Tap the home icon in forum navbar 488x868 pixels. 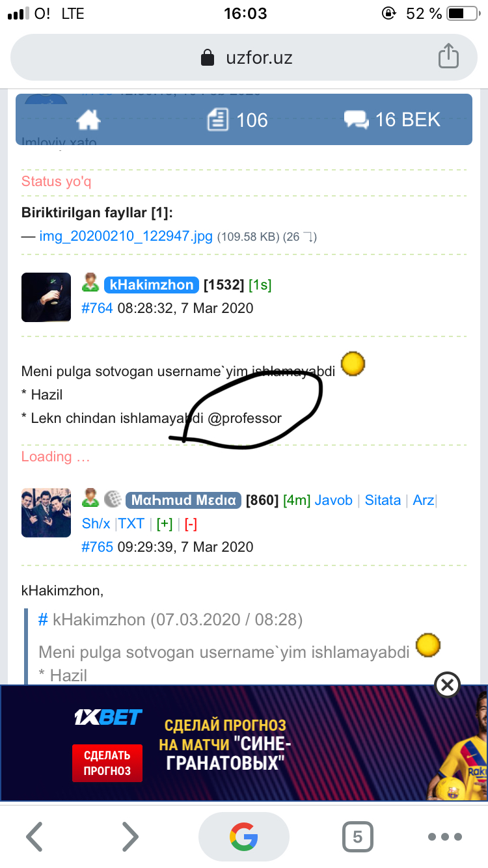[89, 120]
